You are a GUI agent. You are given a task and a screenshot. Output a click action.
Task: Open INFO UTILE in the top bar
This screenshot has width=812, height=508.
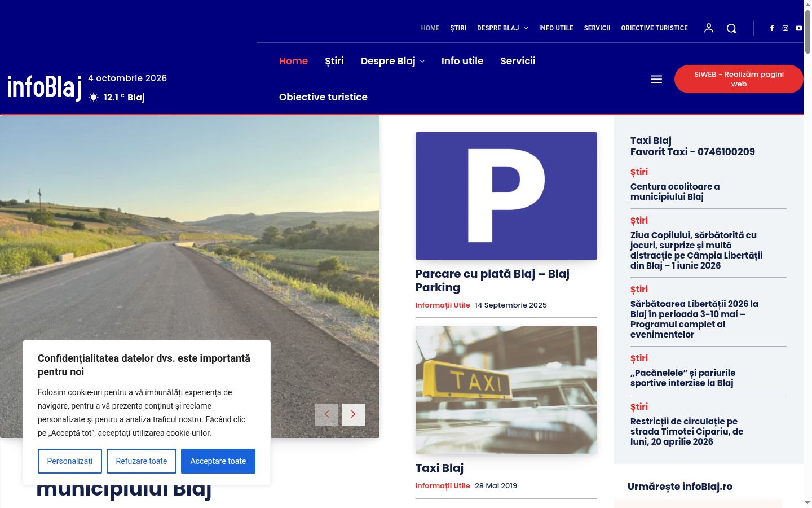click(556, 28)
